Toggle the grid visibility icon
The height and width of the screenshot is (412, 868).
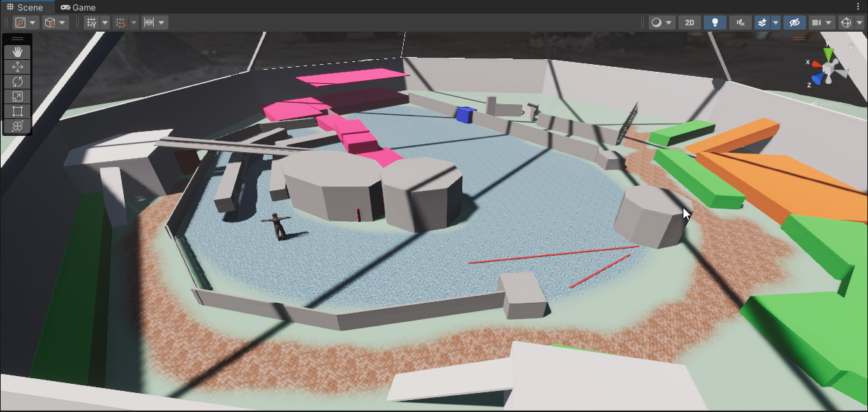pos(92,23)
